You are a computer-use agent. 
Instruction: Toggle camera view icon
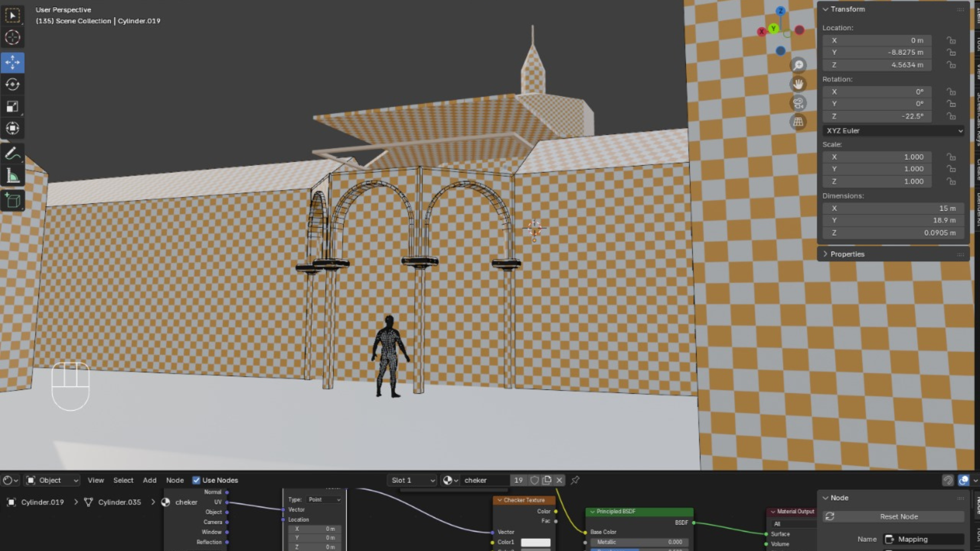pyautogui.click(x=798, y=103)
